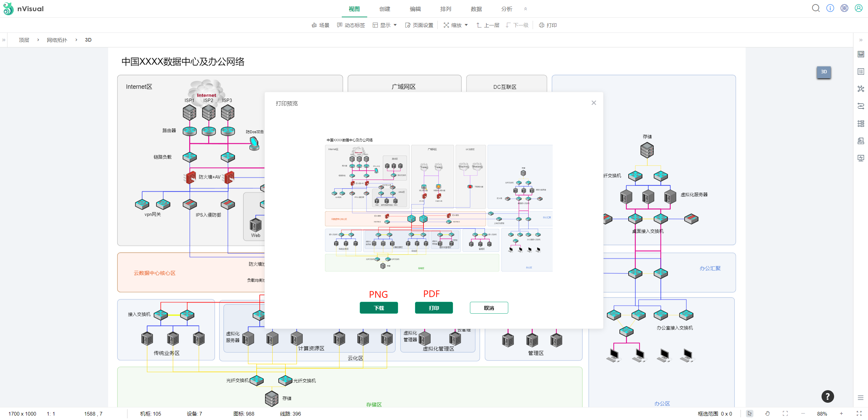Navigate to 网络拓扑 breadcrumb
Viewport: 868px width, 420px height.
57,40
